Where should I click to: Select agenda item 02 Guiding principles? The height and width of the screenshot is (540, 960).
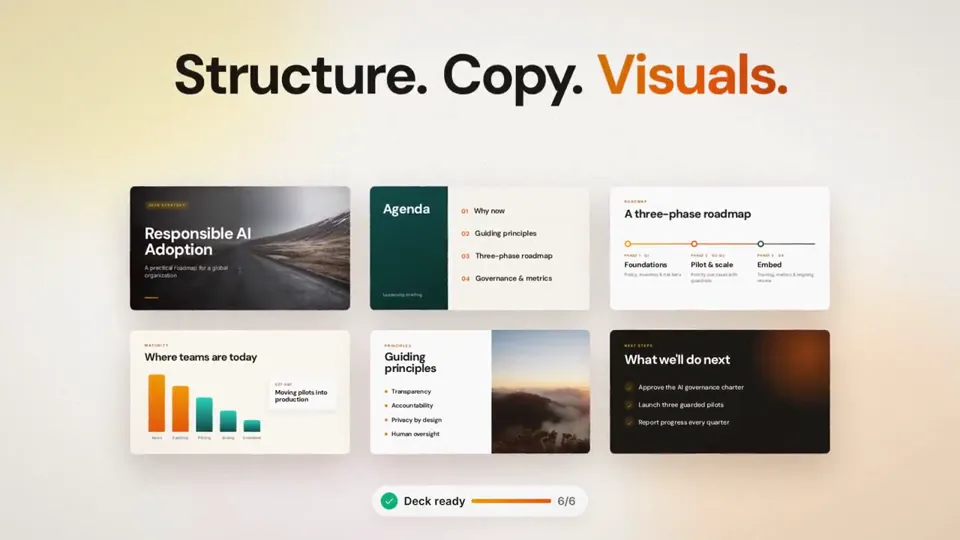pos(498,233)
